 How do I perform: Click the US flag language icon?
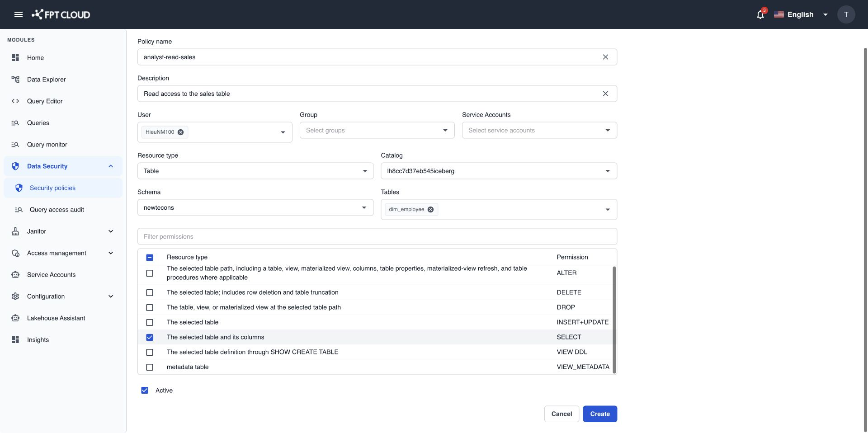778,14
